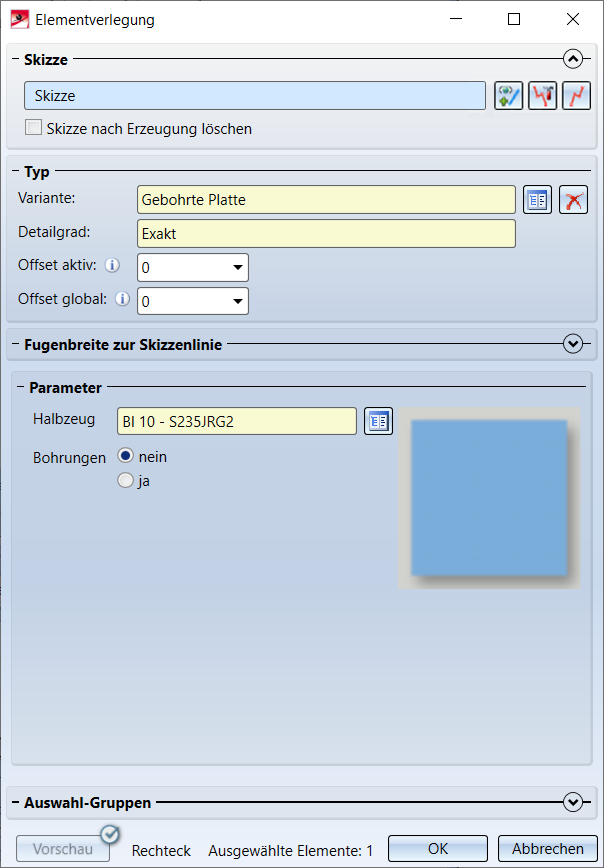Click the Elementverlegung app icon in title bar
The width and height of the screenshot is (604, 868).
click(20, 19)
